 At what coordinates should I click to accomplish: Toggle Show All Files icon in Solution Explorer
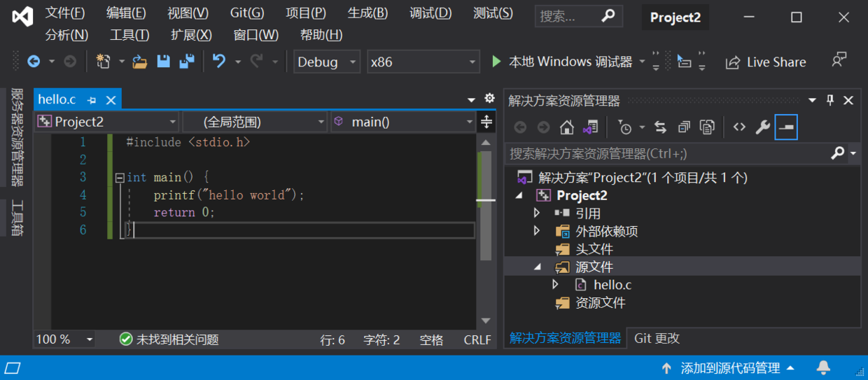coord(708,127)
